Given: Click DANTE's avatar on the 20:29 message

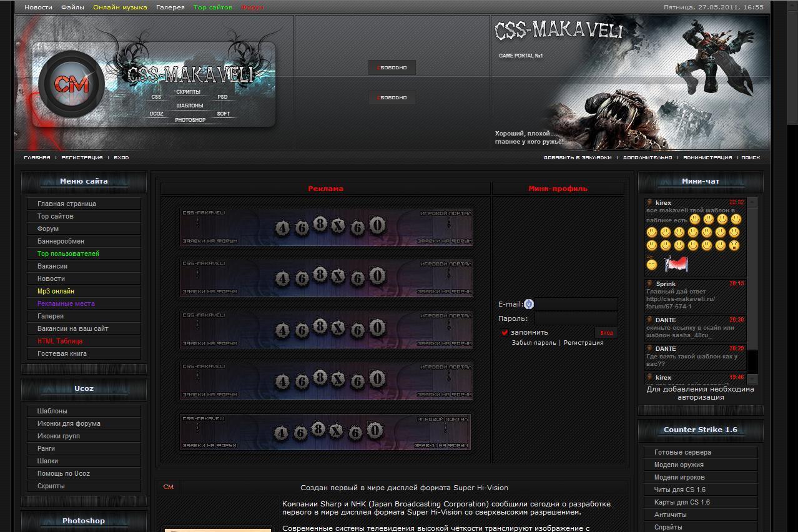Looking at the screenshot, I should click(649, 348).
